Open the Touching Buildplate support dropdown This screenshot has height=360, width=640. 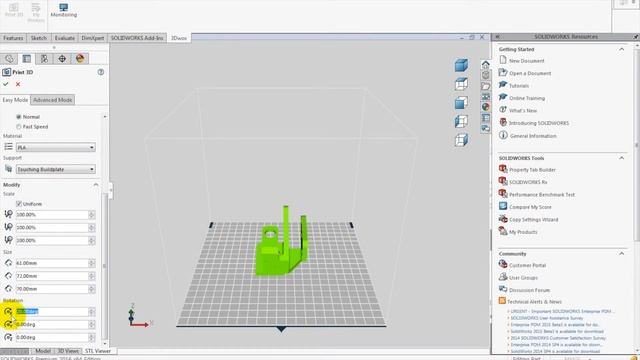click(56, 169)
